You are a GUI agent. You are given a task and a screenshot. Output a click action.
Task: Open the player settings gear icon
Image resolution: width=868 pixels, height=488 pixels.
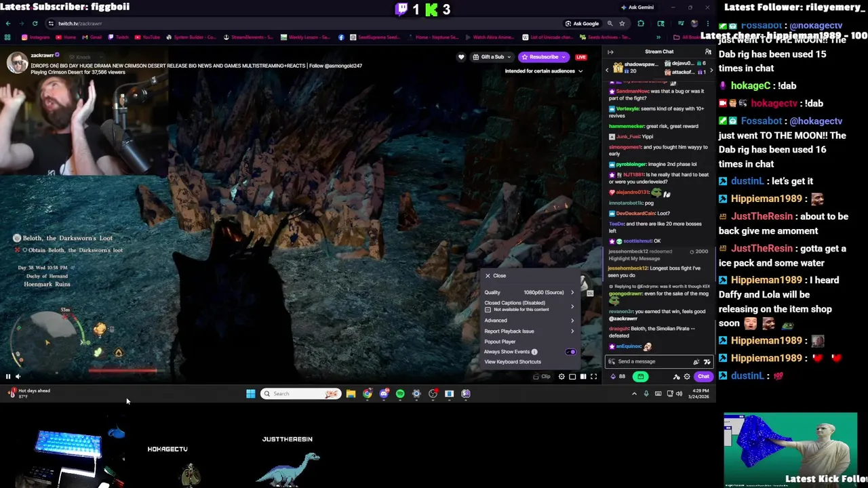[x=561, y=376]
